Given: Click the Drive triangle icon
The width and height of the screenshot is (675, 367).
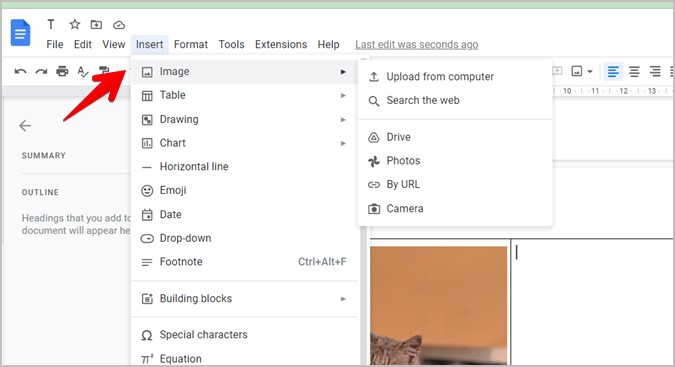Looking at the screenshot, I should click(374, 138).
